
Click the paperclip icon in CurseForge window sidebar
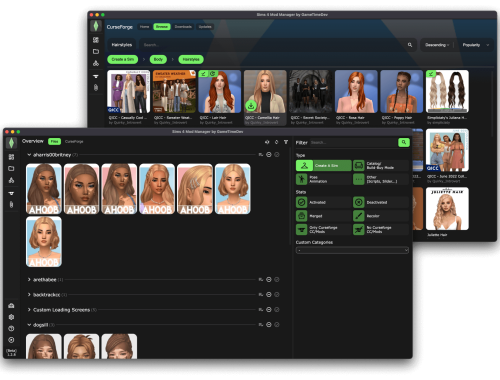click(96, 88)
